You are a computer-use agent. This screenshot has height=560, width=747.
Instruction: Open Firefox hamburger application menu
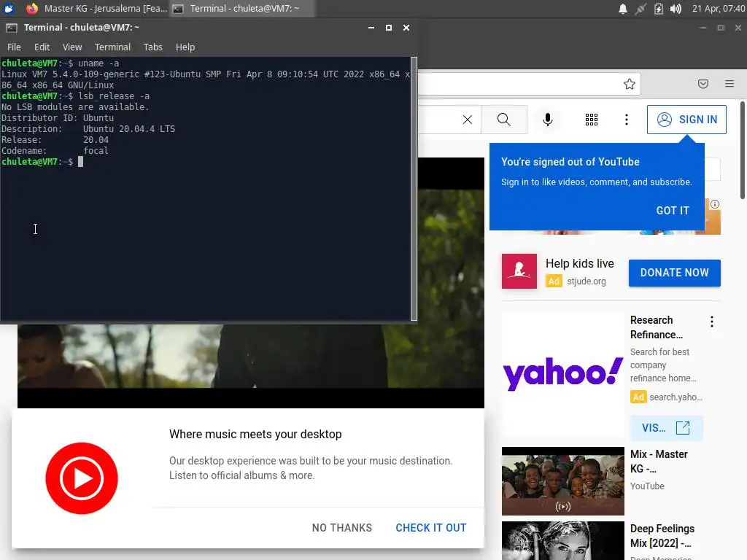tap(729, 84)
